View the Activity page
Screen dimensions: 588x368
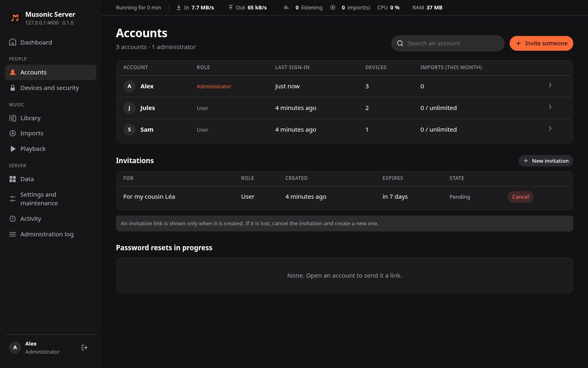coord(51,219)
